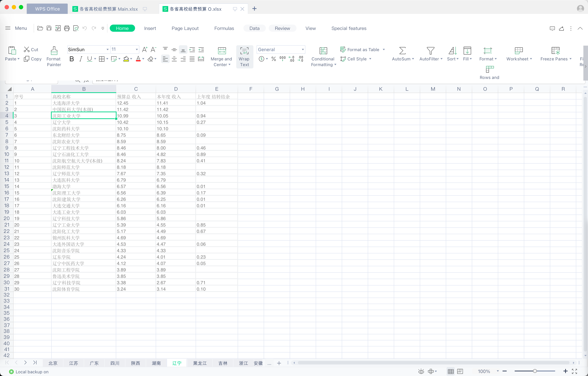Toggle Wrap Text
Screen dimensions: 588x376
coord(244,57)
